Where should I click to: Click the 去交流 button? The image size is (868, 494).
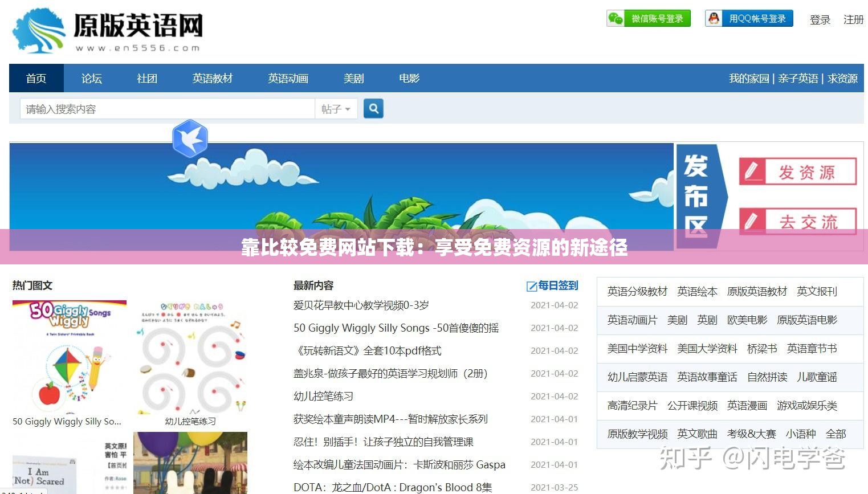coord(798,222)
